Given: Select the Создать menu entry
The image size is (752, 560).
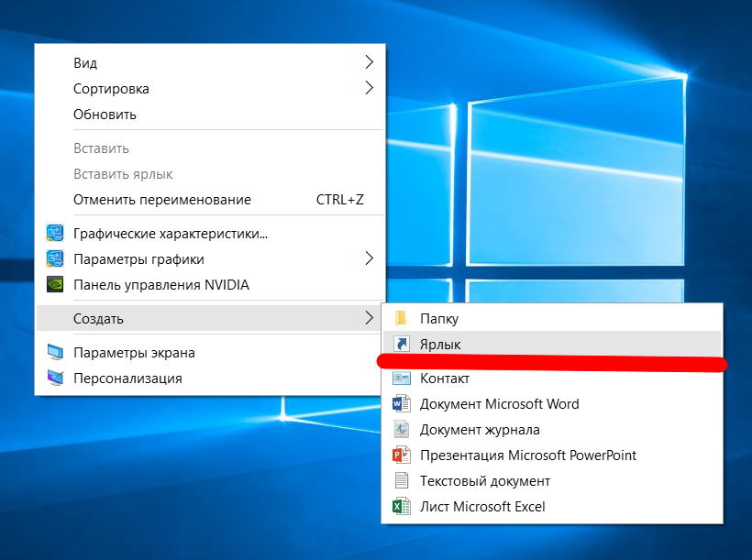Looking at the screenshot, I should [x=210, y=318].
